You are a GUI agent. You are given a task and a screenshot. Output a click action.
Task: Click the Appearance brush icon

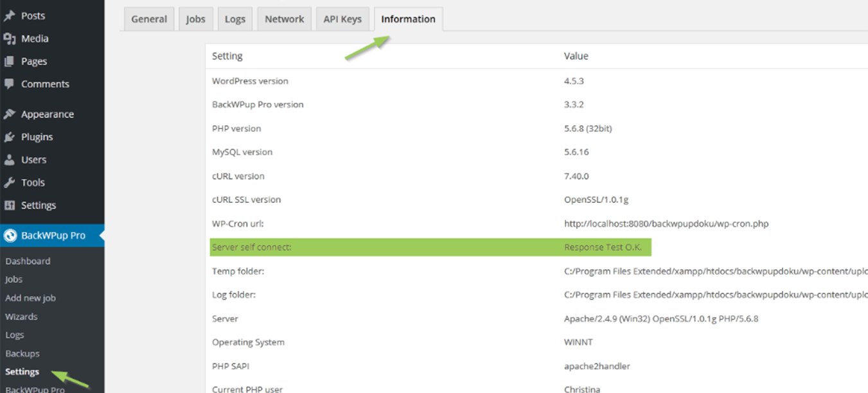click(x=9, y=114)
